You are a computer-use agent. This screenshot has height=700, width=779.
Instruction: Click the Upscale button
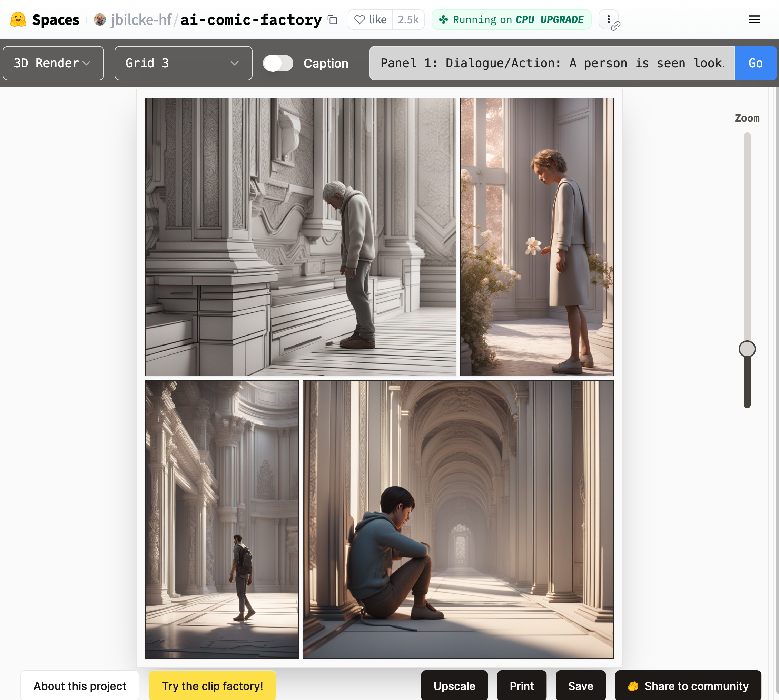click(454, 686)
